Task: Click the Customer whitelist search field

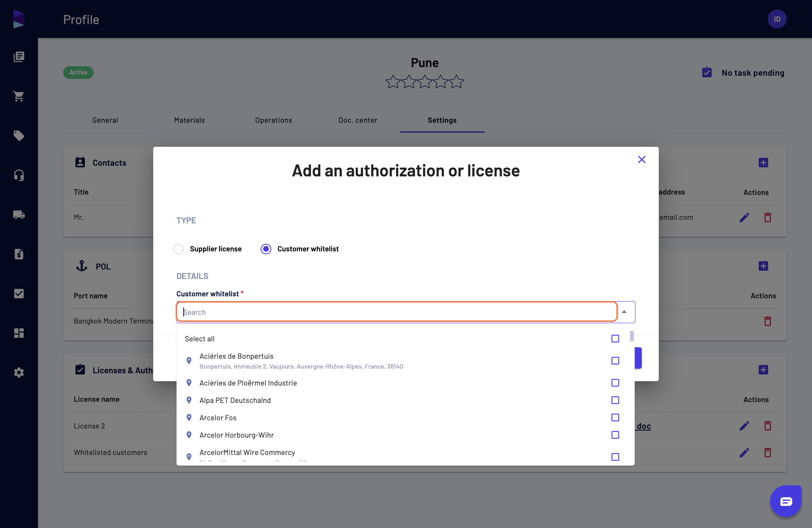Action: (x=397, y=312)
